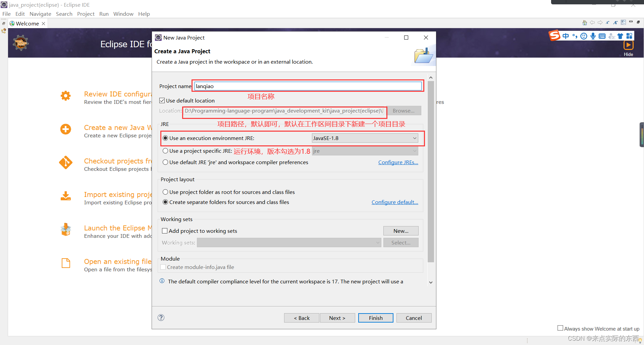Viewport: 644px width, 345px height.
Task: Open the Navigate menu
Action: pyautogui.click(x=40, y=14)
